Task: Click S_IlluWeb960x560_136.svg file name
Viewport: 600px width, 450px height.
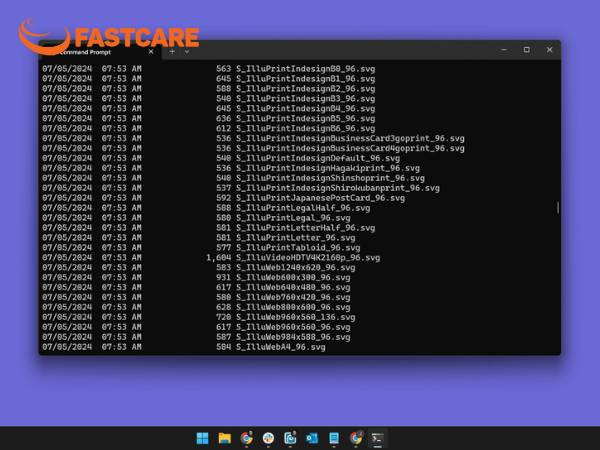Action: (x=295, y=318)
